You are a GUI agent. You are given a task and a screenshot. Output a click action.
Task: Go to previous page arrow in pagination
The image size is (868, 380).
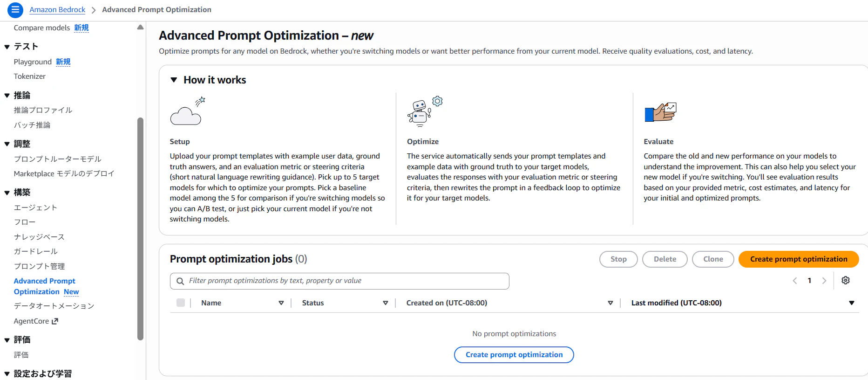click(x=795, y=281)
